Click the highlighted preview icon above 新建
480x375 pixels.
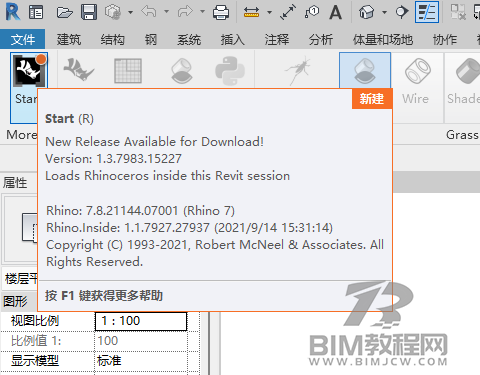(365, 71)
